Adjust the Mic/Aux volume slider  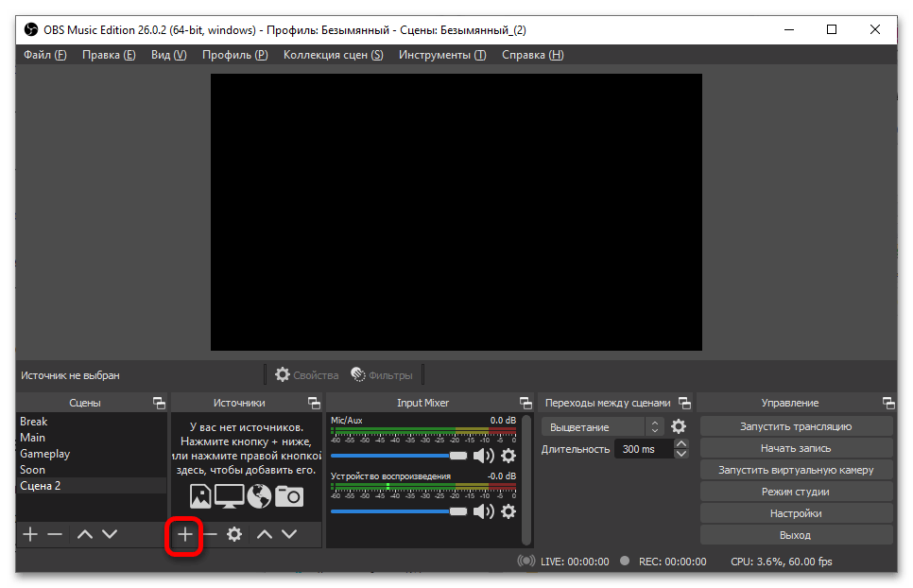tap(399, 456)
